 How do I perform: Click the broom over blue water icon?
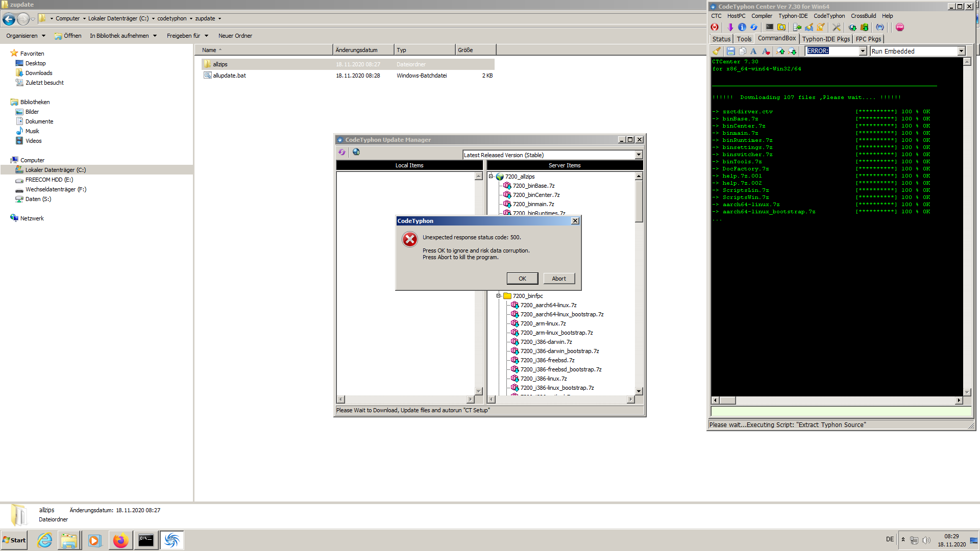(809, 28)
